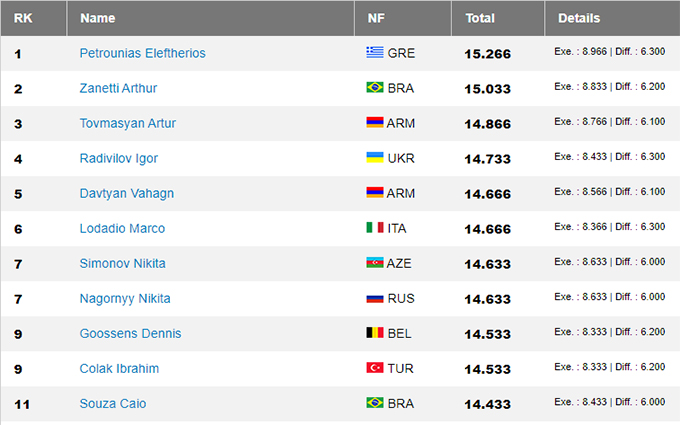Open Simonov Nikita athlete link
Viewport: 680px width, 425px height.
click(x=122, y=263)
